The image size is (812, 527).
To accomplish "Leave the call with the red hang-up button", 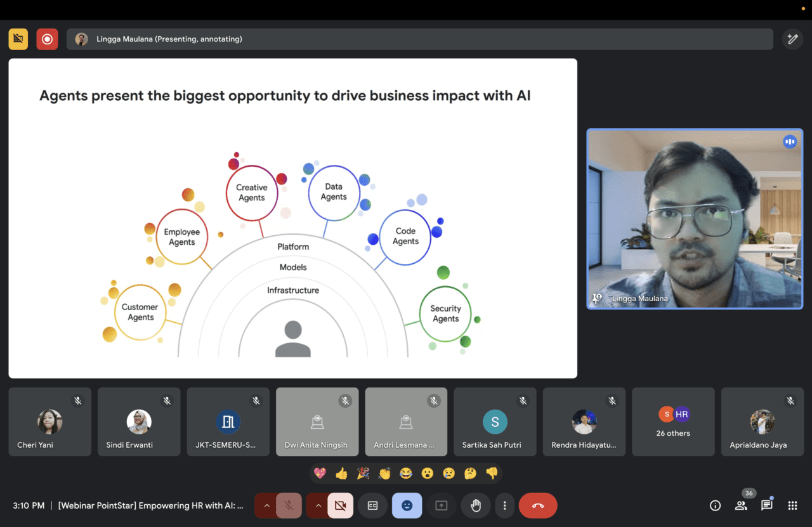I will (x=538, y=505).
